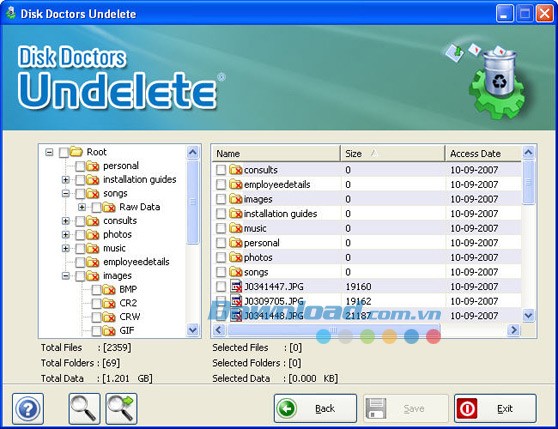Click the floppy disk icon on Save button

(376, 408)
